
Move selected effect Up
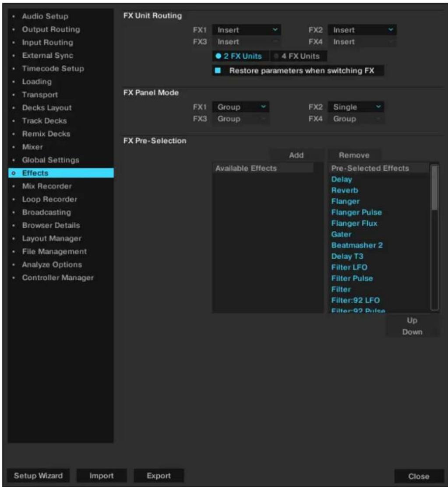[x=412, y=320]
